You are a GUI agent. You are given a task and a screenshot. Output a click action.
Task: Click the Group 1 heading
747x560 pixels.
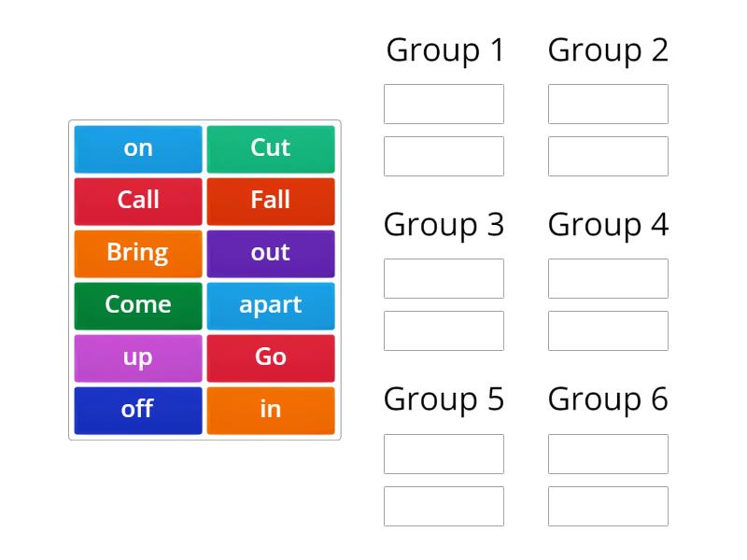coord(444,50)
